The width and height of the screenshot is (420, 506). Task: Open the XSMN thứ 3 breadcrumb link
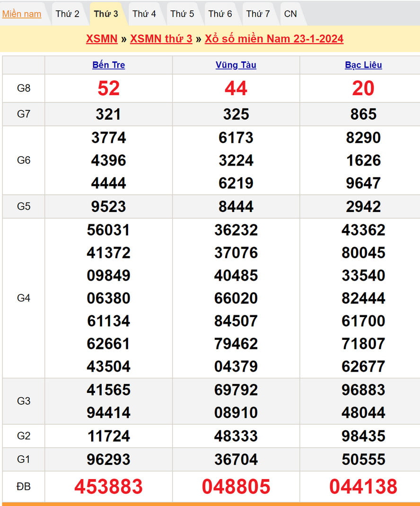pyautogui.click(x=161, y=38)
